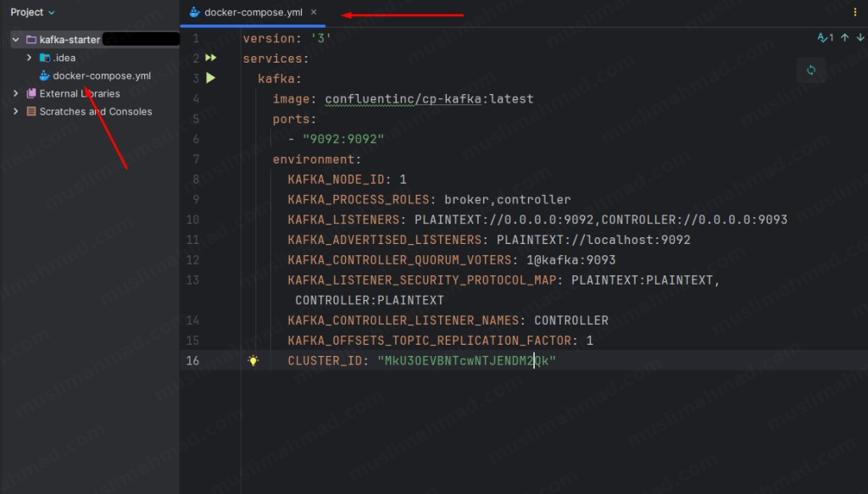Click line number 16 in the gutter
The width and height of the screenshot is (868, 494).
pyautogui.click(x=192, y=360)
